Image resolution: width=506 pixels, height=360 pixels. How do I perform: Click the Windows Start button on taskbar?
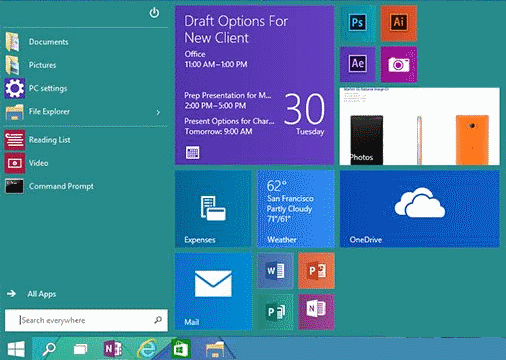[x=16, y=349]
